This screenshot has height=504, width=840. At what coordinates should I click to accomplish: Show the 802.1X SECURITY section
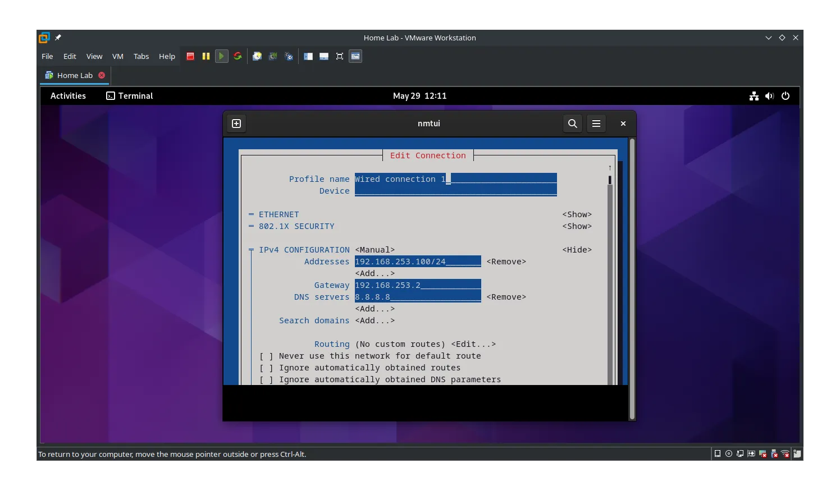577,226
